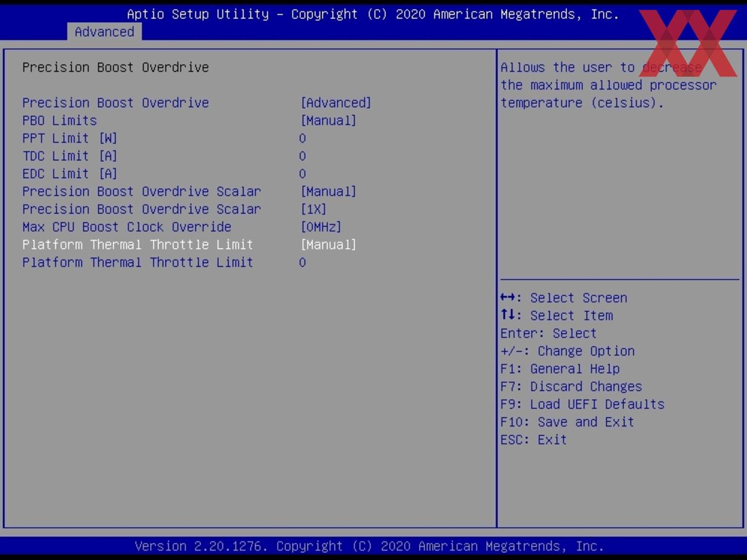
Task: Select the Platform Thermal Throttle Limit 0 value
Action: [x=302, y=262]
